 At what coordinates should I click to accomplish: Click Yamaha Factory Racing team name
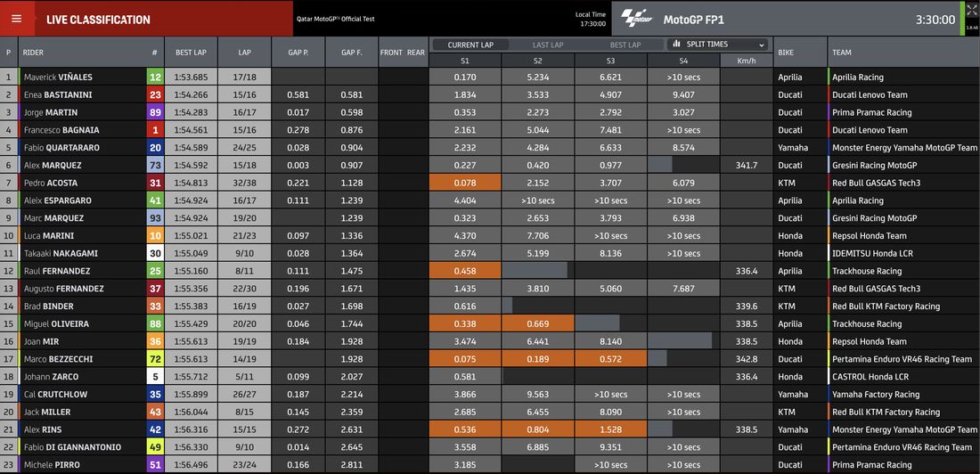pyautogui.click(x=876, y=395)
